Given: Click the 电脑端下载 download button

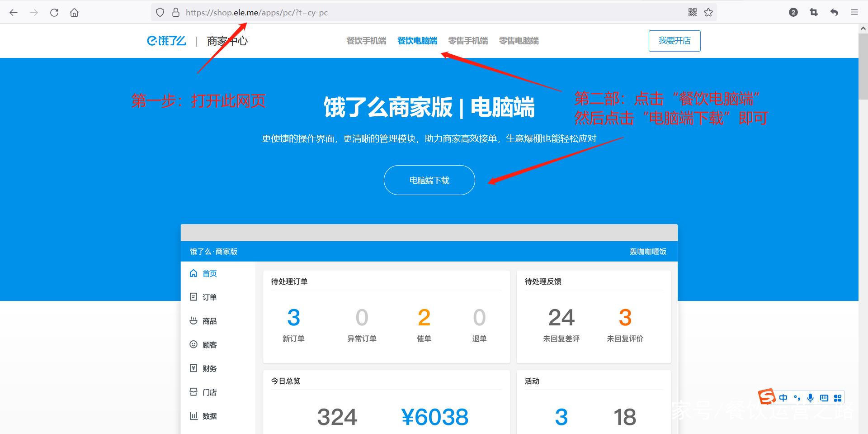Looking at the screenshot, I should point(429,180).
